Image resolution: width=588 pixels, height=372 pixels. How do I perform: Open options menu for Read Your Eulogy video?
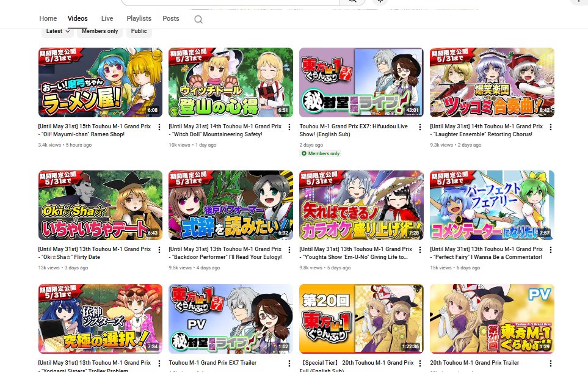(x=289, y=250)
